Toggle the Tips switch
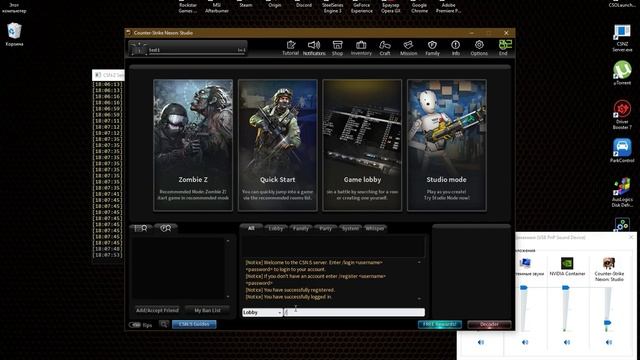The width and height of the screenshot is (640, 360). [135, 325]
